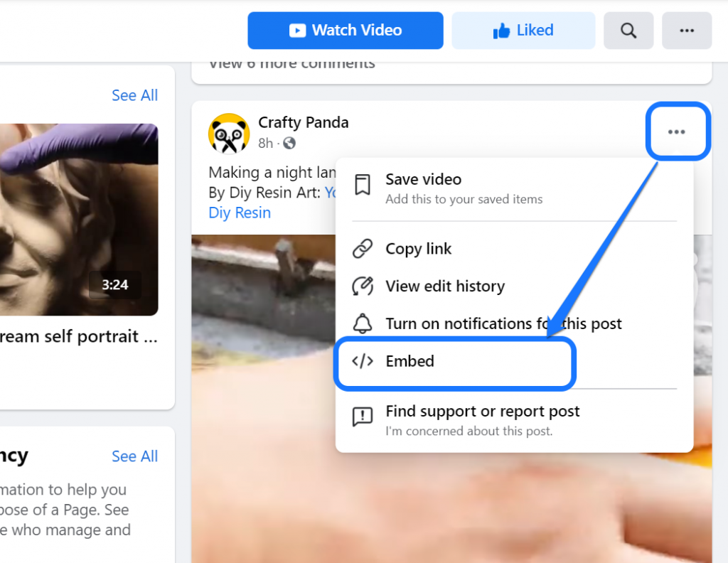Click the bookmark icon beside Save video
This screenshot has width=728, height=563.
point(362,185)
